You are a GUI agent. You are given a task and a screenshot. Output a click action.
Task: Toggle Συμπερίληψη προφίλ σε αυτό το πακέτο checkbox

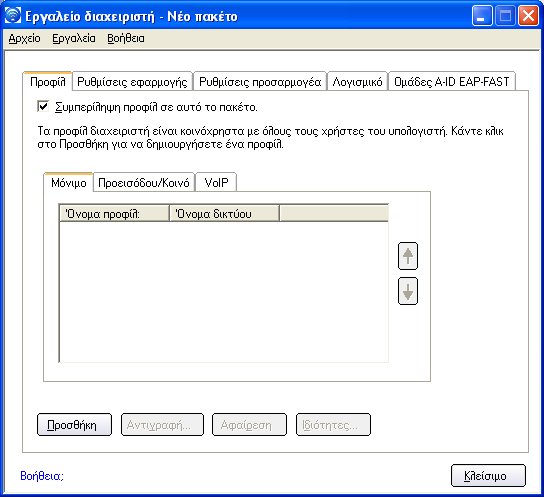click(43, 106)
